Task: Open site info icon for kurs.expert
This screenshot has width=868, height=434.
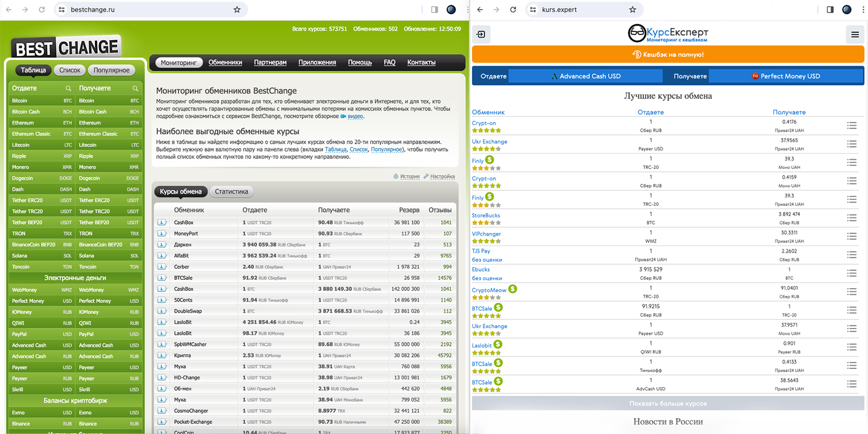Action: pos(533,9)
